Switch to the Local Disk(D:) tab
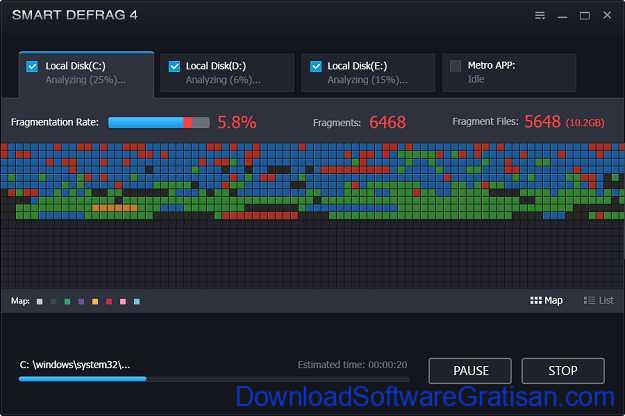This screenshot has height=416, width=625. [227, 73]
